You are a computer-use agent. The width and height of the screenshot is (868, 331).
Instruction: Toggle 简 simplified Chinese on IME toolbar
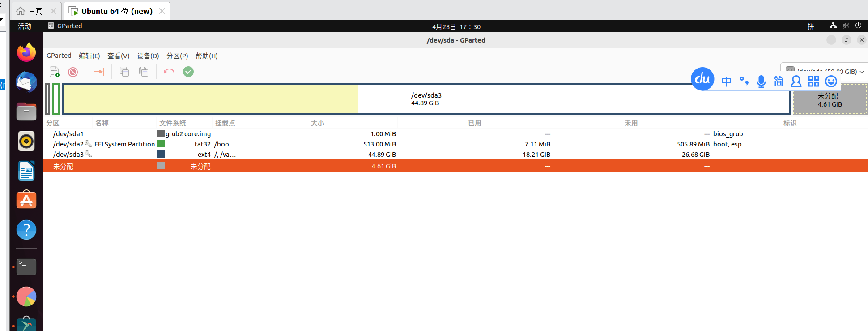(779, 81)
